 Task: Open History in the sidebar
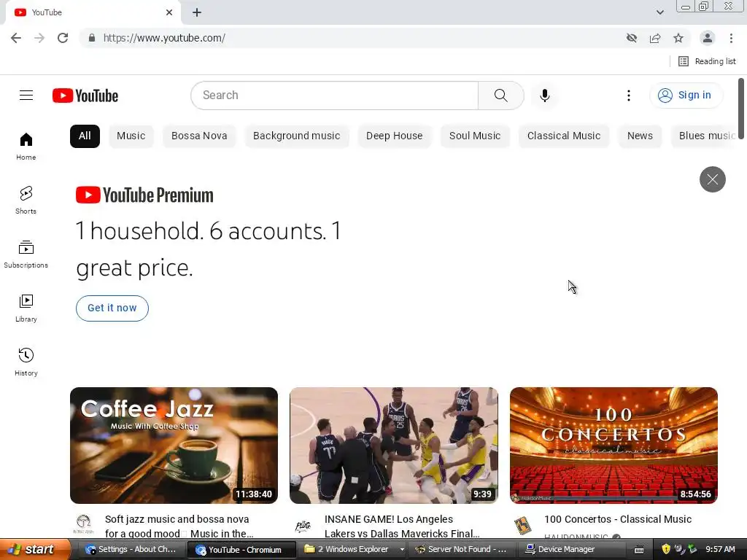(x=26, y=362)
